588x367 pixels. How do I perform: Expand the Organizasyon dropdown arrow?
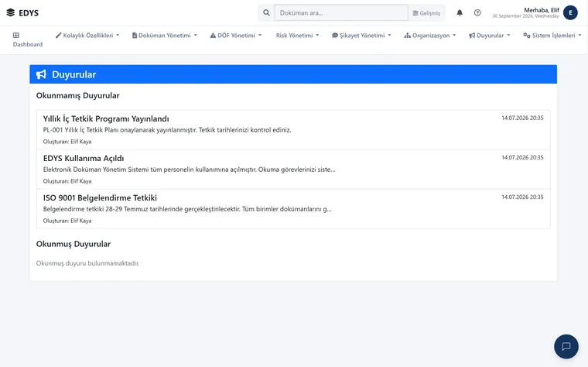[x=454, y=36]
